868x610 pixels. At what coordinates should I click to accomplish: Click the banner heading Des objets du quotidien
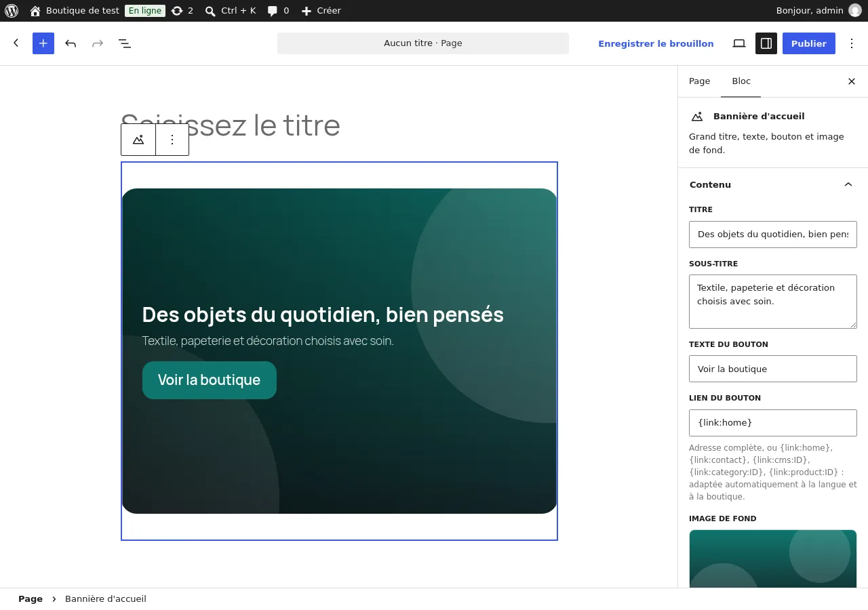pyautogui.click(x=323, y=314)
